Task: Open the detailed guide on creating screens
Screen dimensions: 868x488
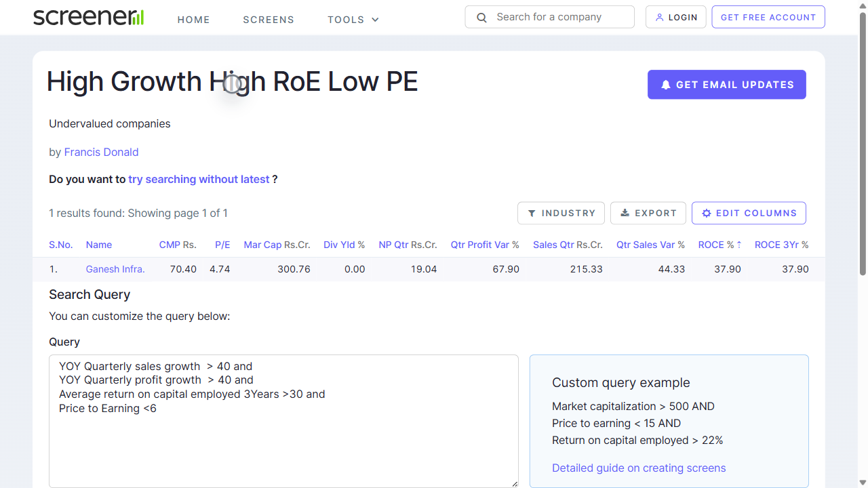Action: coord(638,468)
